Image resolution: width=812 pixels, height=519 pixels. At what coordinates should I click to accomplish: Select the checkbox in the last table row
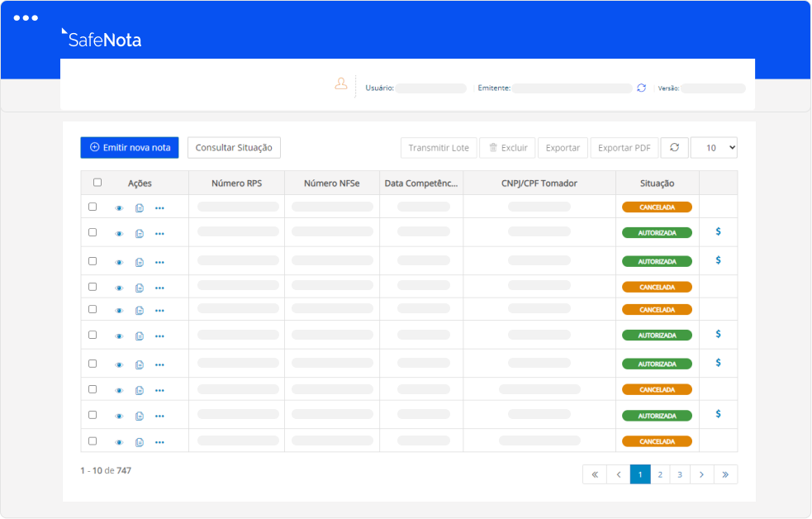tap(93, 440)
